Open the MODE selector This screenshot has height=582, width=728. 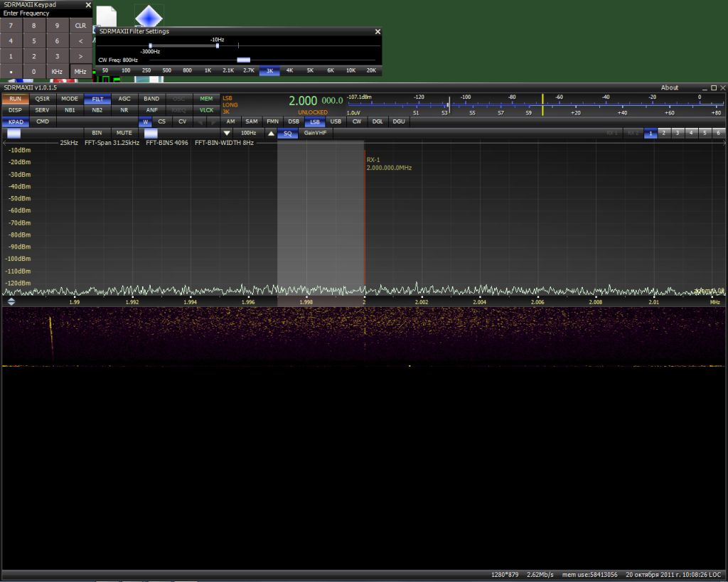coord(70,99)
